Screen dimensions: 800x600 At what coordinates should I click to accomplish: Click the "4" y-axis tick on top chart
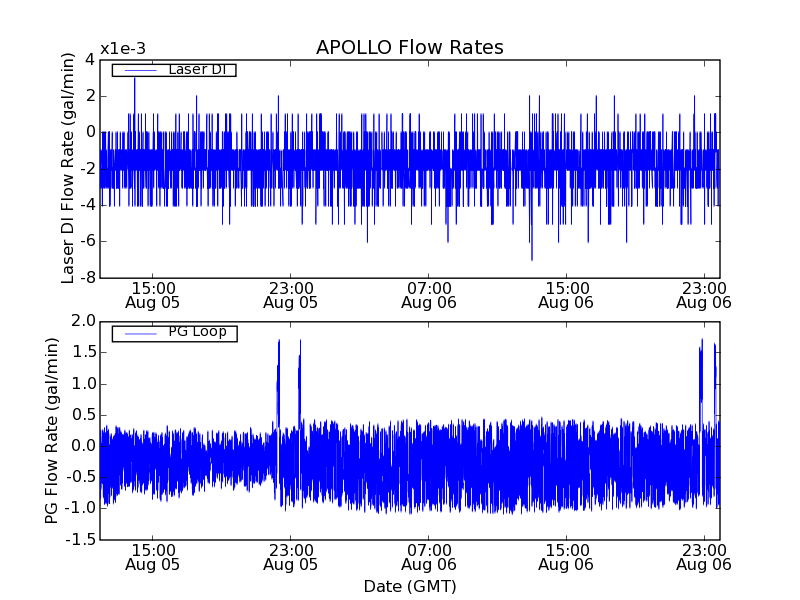(x=90, y=59)
